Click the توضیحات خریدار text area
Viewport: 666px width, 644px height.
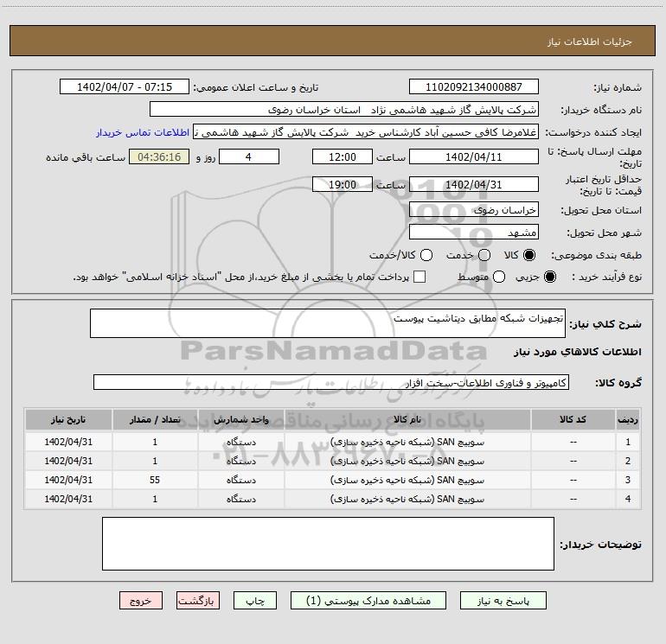328,544
